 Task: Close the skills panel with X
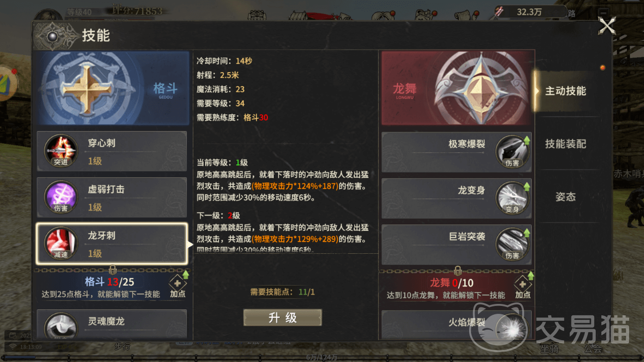pyautogui.click(x=607, y=26)
